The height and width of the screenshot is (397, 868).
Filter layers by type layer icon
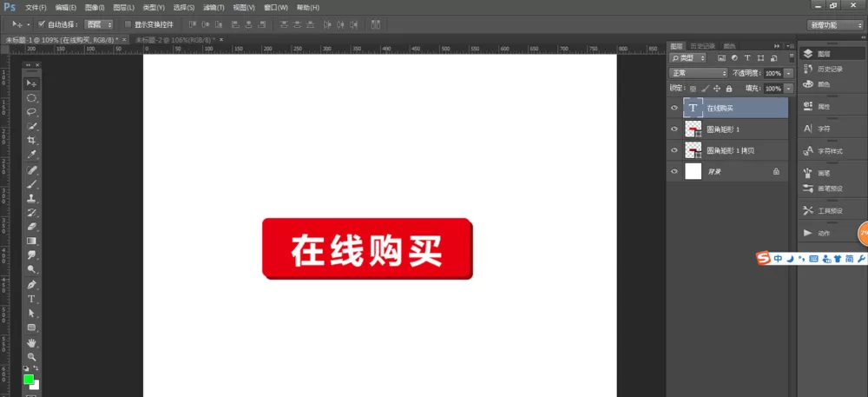(x=747, y=57)
